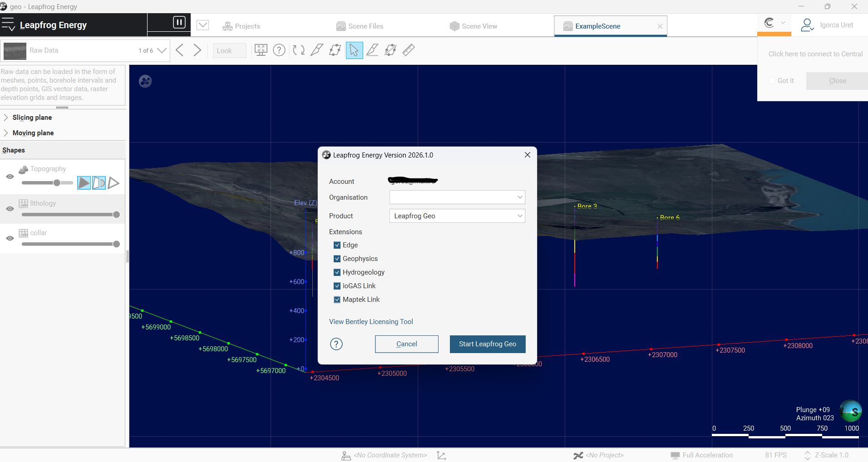Expand the Central connection dropdown arrow
Screen dimensions: 868x462
coord(783,23)
